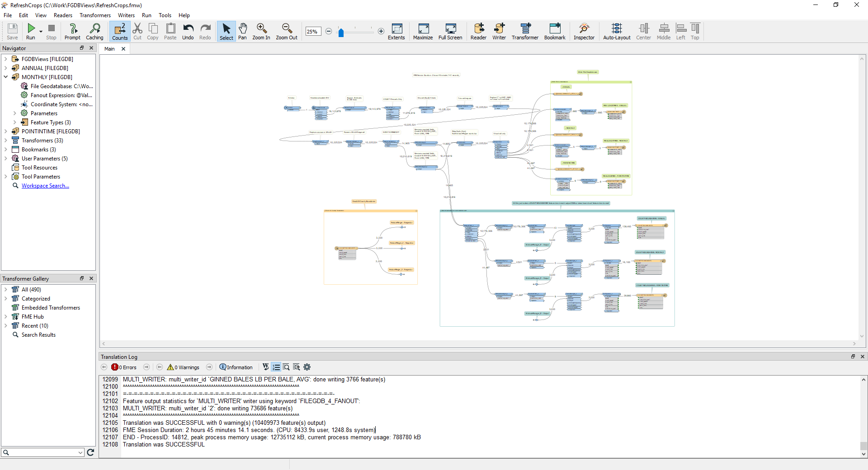868x470 pixels.
Task: Toggle the 0 Warnings log filter
Action: tap(183, 367)
